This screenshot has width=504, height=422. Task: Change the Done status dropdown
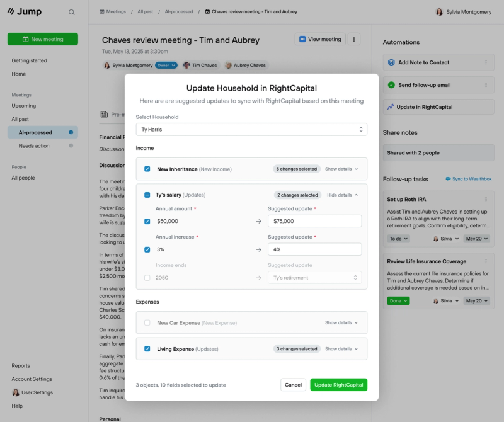coord(398,301)
